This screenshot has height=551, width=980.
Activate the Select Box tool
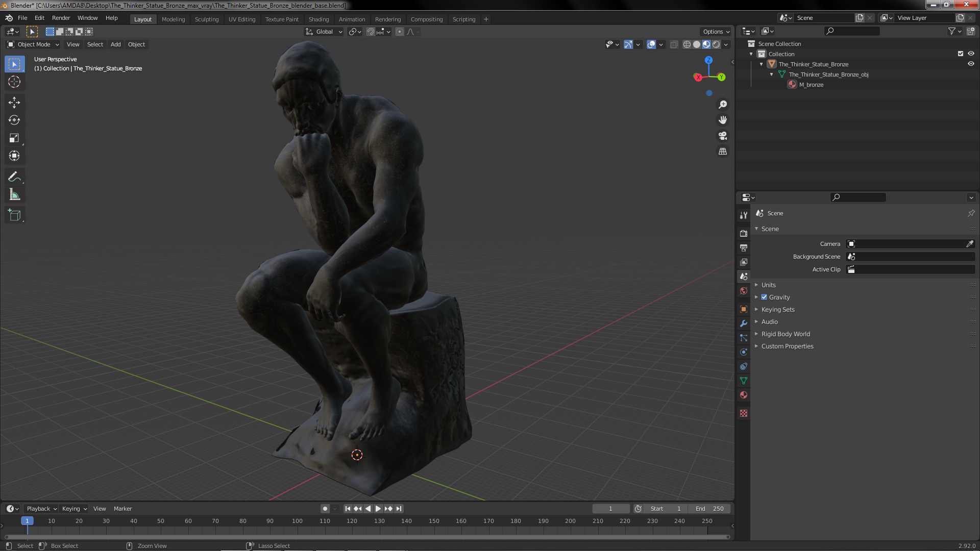(x=14, y=64)
